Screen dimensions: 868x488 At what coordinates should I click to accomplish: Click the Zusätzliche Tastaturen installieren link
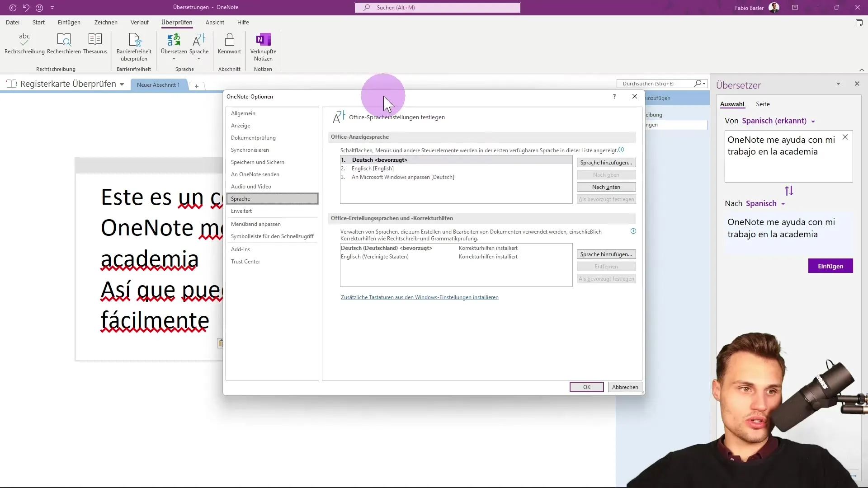click(x=420, y=297)
